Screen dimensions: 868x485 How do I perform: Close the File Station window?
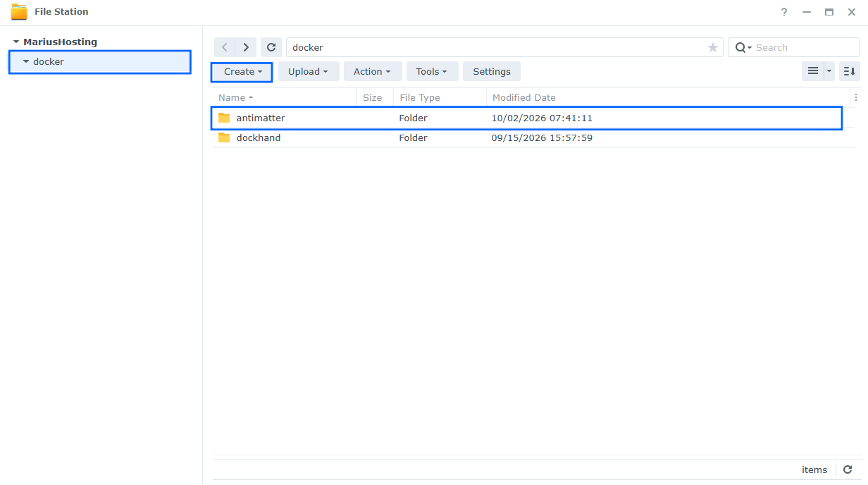pyautogui.click(x=852, y=12)
